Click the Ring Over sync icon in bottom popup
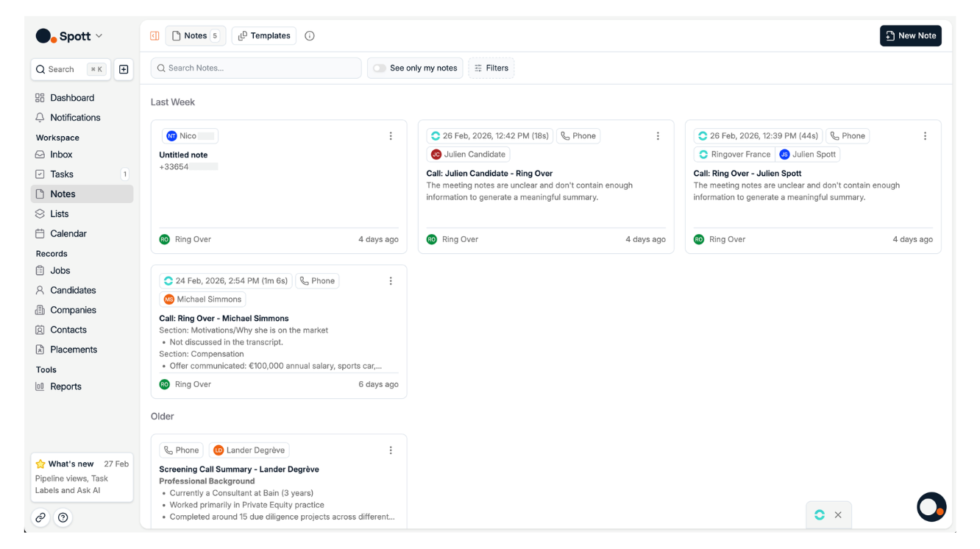 coord(819,515)
